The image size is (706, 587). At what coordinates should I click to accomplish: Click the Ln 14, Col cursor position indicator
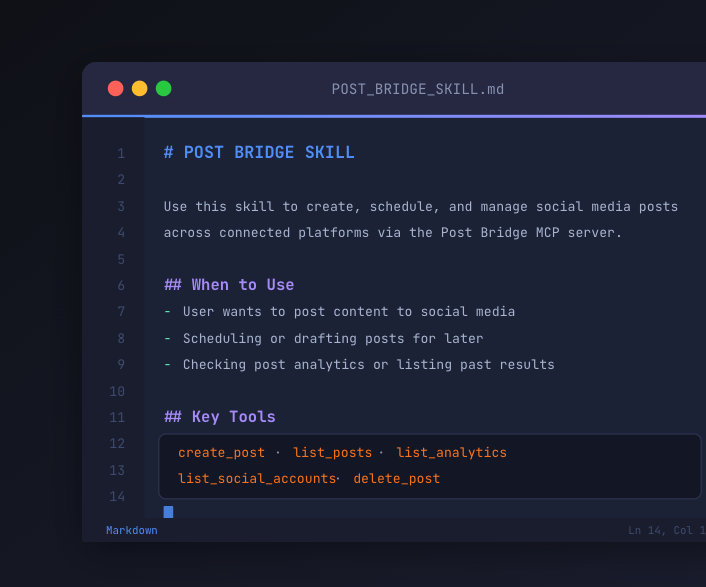(x=667, y=530)
